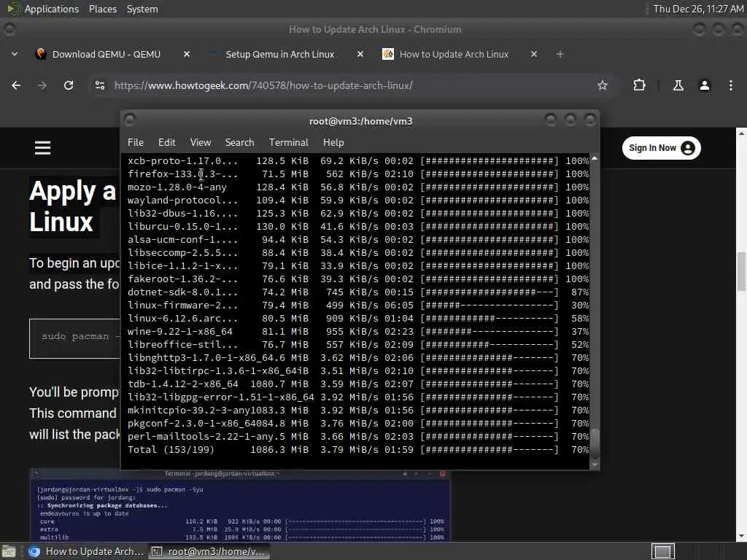Open terminal View menu
The image size is (747, 560).
coord(201,142)
